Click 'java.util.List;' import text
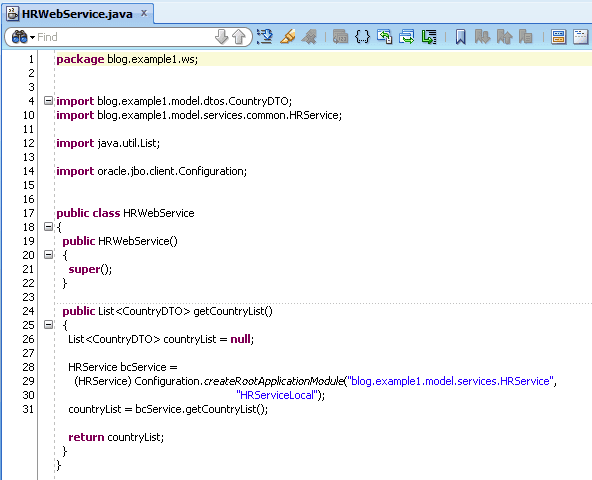This screenshot has height=480, width=592. [x=129, y=143]
